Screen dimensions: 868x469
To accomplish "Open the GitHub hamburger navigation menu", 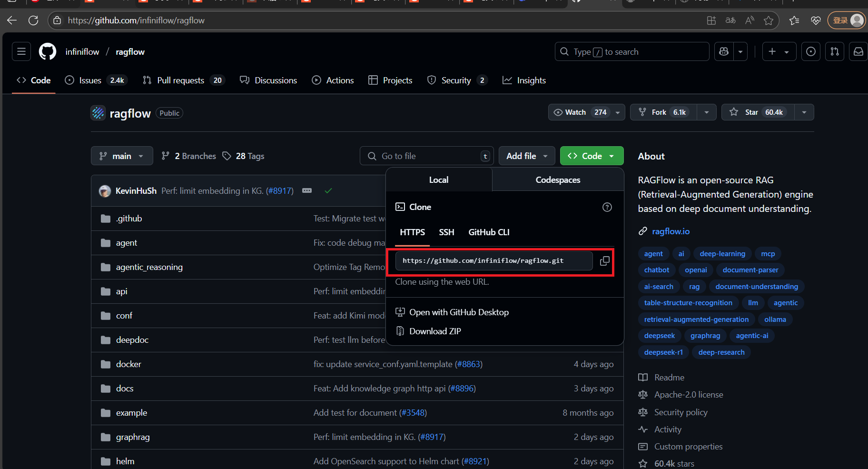I will 21,51.
